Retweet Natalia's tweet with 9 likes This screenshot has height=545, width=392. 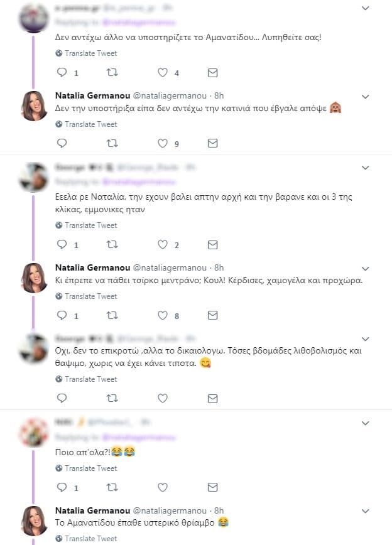tap(112, 144)
